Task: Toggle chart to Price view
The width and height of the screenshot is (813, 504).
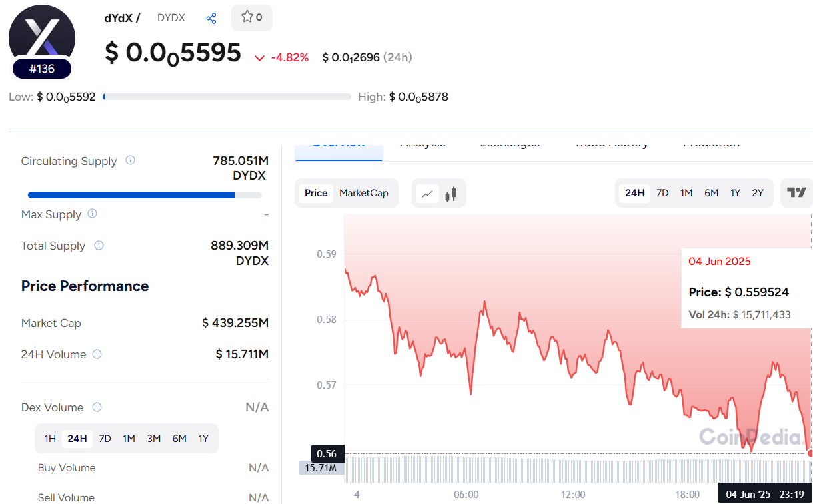Action: pyautogui.click(x=316, y=193)
